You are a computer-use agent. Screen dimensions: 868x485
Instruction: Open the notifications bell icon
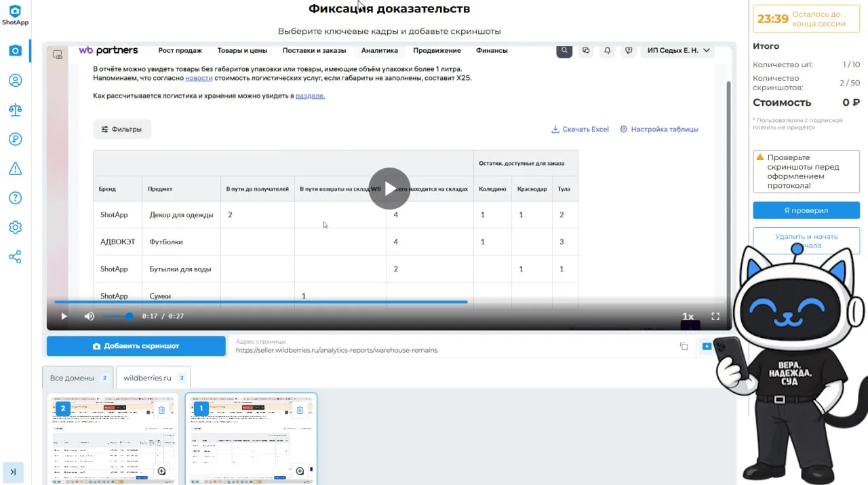coord(608,51)
